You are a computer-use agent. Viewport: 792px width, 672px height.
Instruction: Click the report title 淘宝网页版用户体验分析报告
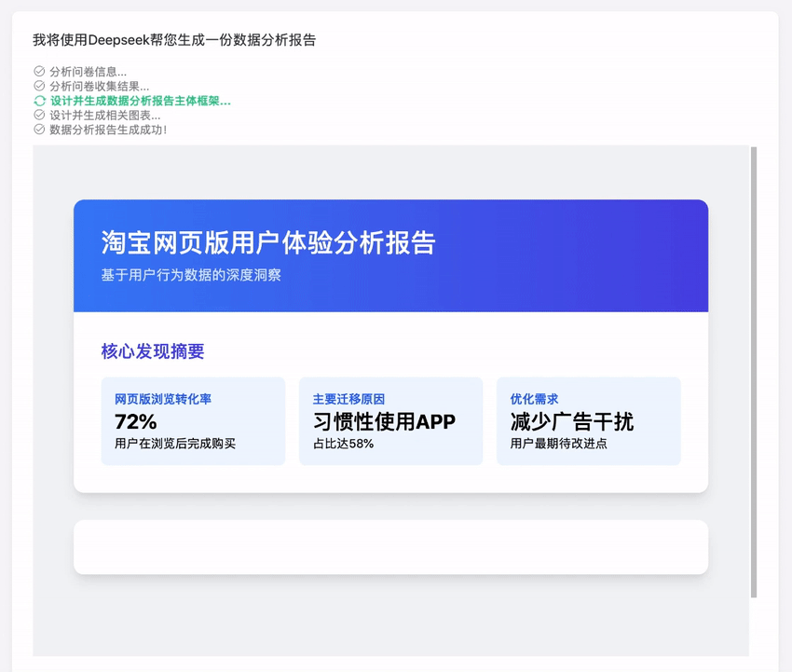[x=268, y=242]
